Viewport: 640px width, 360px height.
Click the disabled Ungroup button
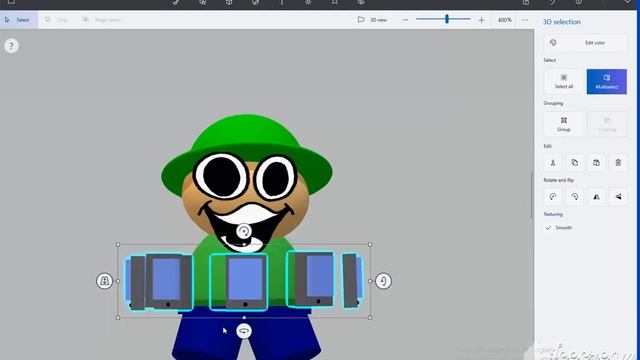pos(607,124)
